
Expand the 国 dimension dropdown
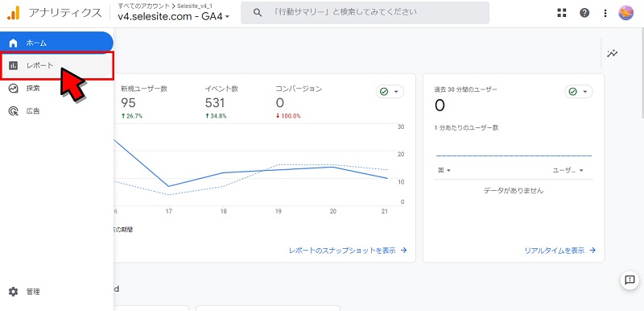pyautogui.click(x=444, y=171)
